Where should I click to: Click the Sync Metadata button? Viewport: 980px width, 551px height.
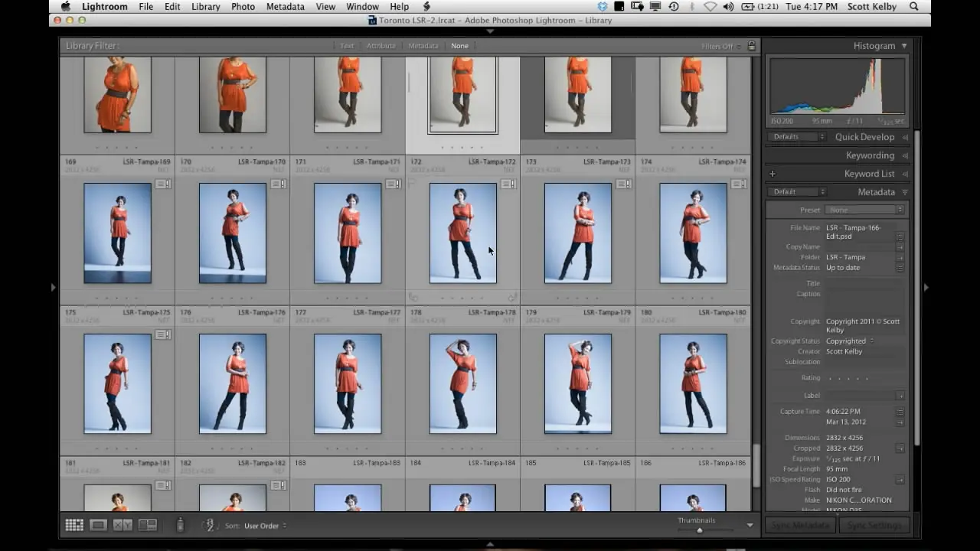point(801,526)
